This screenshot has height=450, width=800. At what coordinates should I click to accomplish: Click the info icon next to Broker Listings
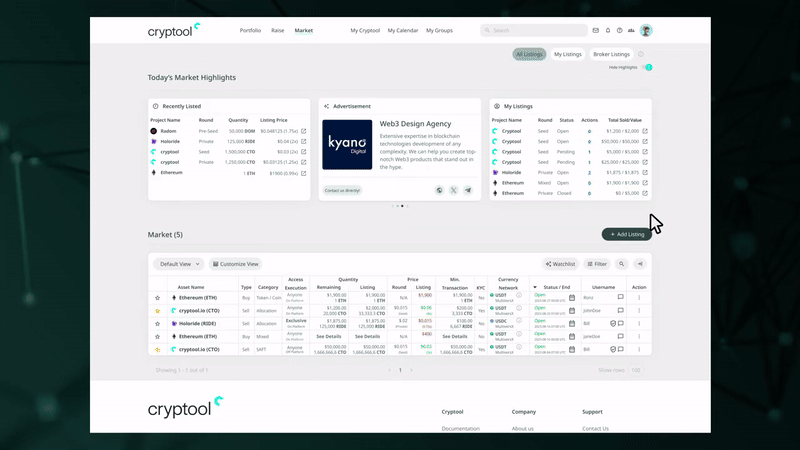tap(641, 54)
